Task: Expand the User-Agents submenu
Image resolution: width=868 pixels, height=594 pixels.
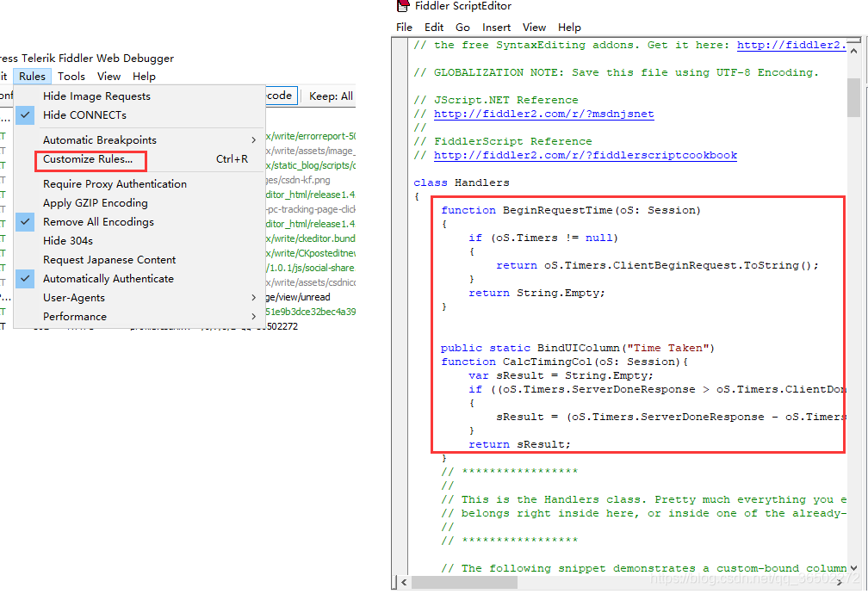Action: click(x=139, y=298)
